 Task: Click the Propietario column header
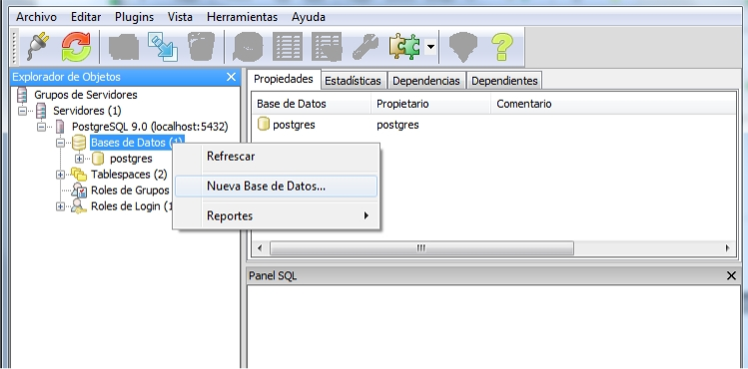[x=430, y=103]
